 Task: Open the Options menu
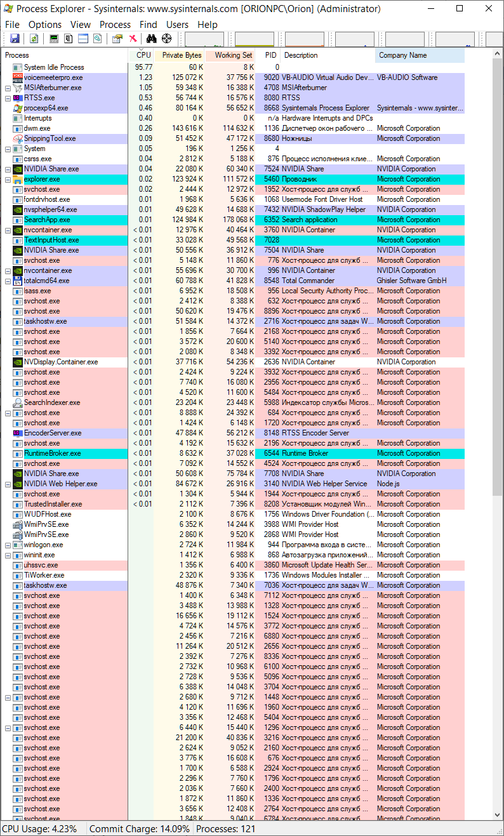(45, 24)
